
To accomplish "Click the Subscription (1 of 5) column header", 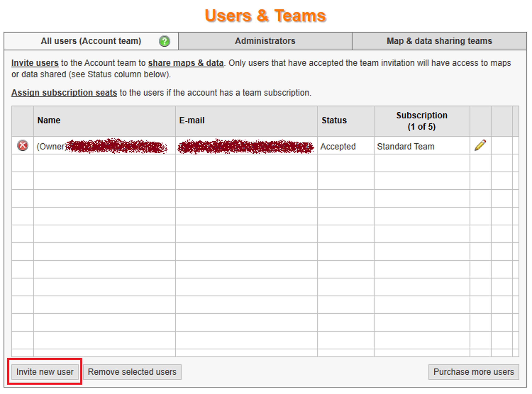I will (x=422, y=121).
